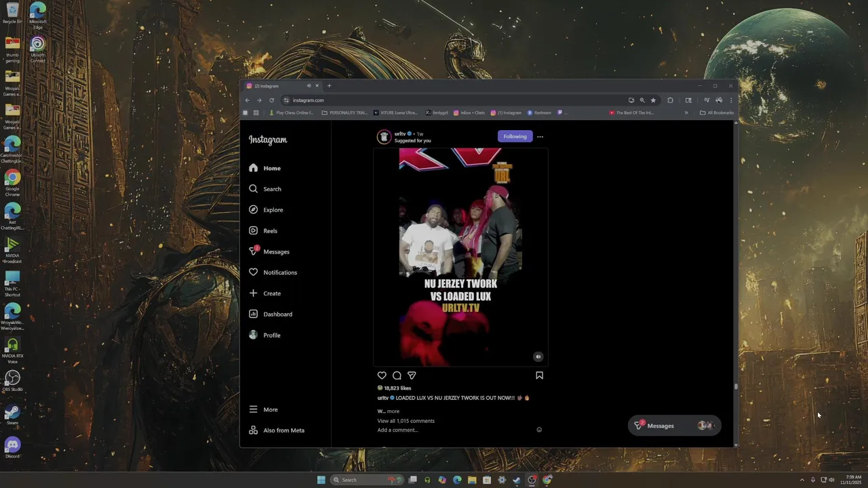Screen dimensions: 868x488
Task: Open All Bookmarks folder
Action: pos(717,113)
